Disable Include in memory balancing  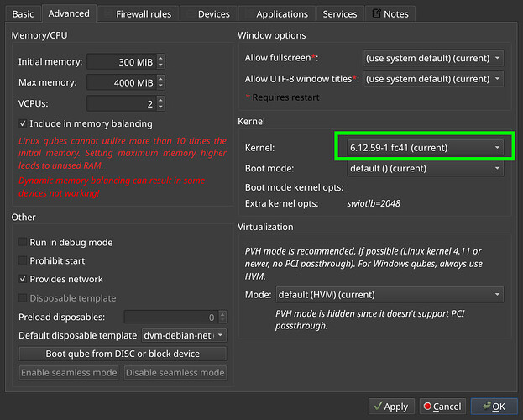[x=23, y=124]
